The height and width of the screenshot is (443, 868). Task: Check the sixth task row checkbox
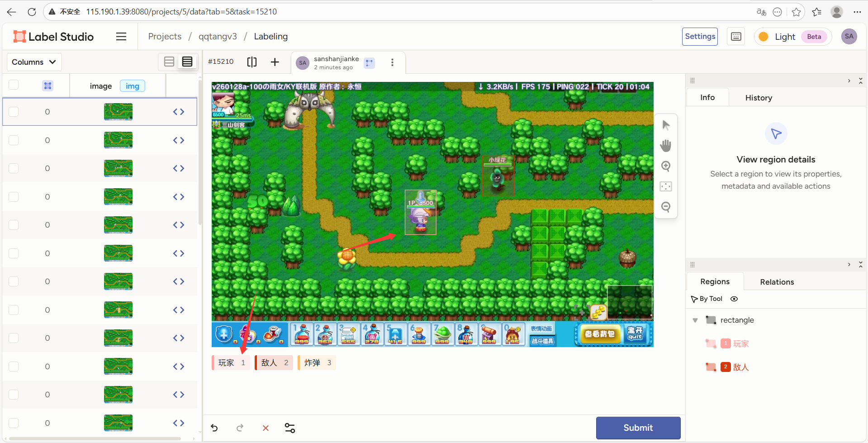(14, 253)
